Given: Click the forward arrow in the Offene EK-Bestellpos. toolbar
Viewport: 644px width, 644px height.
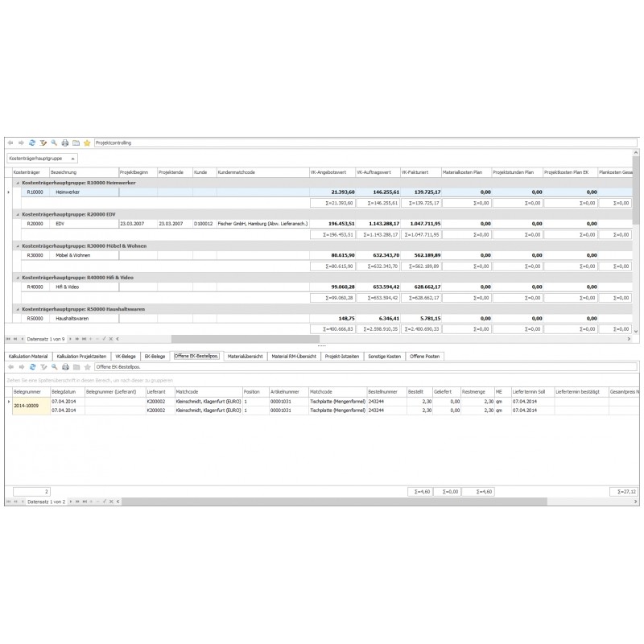Looking at the screenshot, I should tap(22, 367).
